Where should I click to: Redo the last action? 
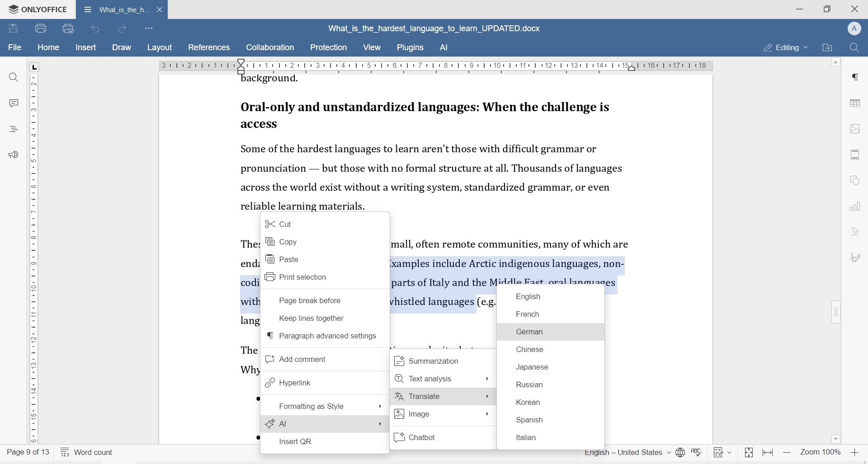click(x=122, y=28)
